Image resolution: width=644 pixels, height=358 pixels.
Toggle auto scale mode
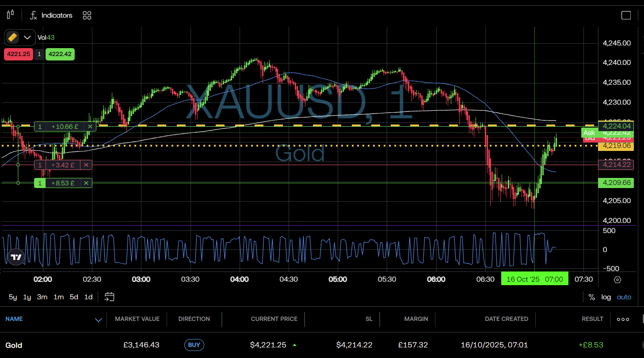pos(624,297)
